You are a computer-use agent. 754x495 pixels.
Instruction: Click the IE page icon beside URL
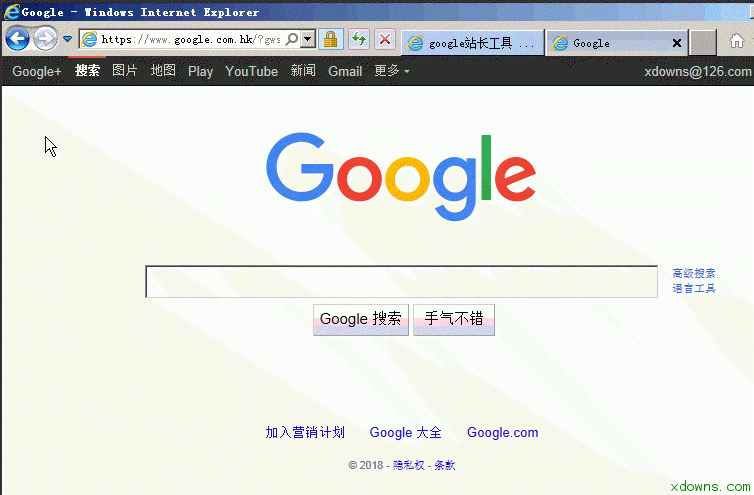coord(89,39)
